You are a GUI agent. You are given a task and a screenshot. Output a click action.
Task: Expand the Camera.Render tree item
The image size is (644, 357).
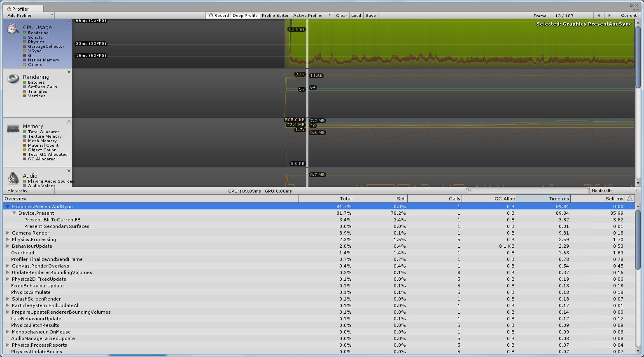click(x=8, y=233)
